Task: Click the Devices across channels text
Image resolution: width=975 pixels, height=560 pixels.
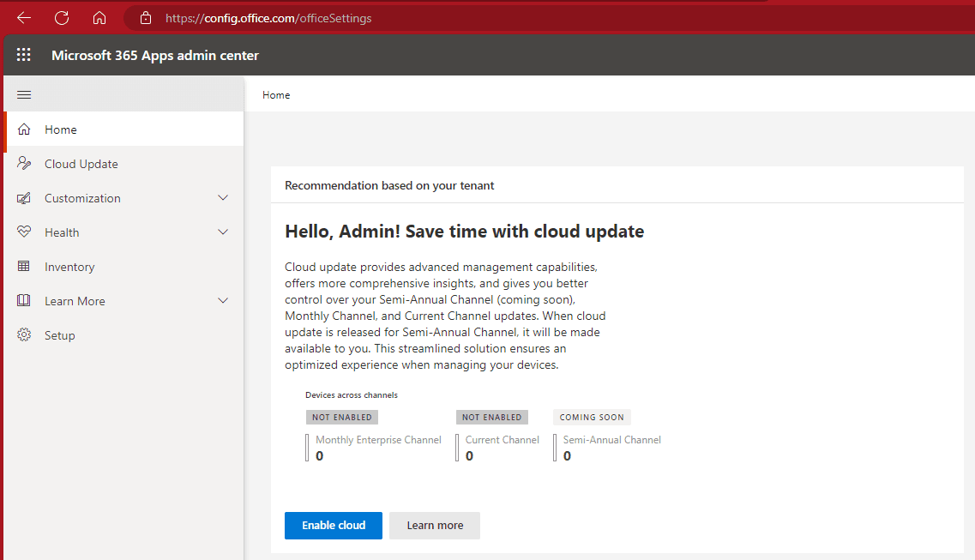Action: [x=352, y=394]
